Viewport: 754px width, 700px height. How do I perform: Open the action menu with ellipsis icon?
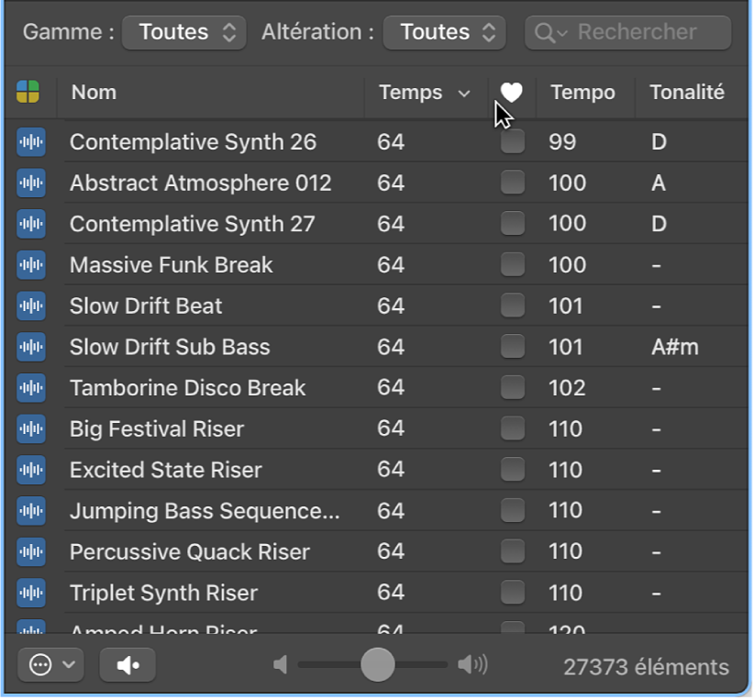pos(50,665)
